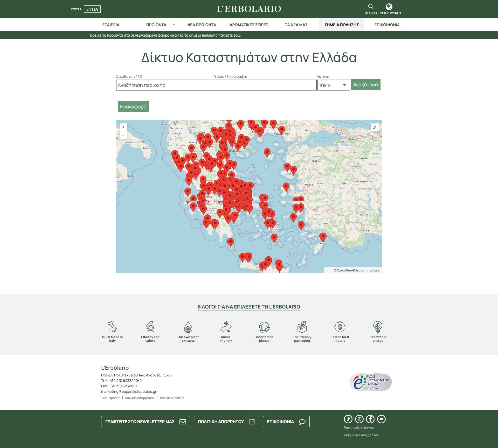Image resolution: width=498 pixels, height=448 pixels.
Task: Switch language to EN
Action: tap(89, 9)
